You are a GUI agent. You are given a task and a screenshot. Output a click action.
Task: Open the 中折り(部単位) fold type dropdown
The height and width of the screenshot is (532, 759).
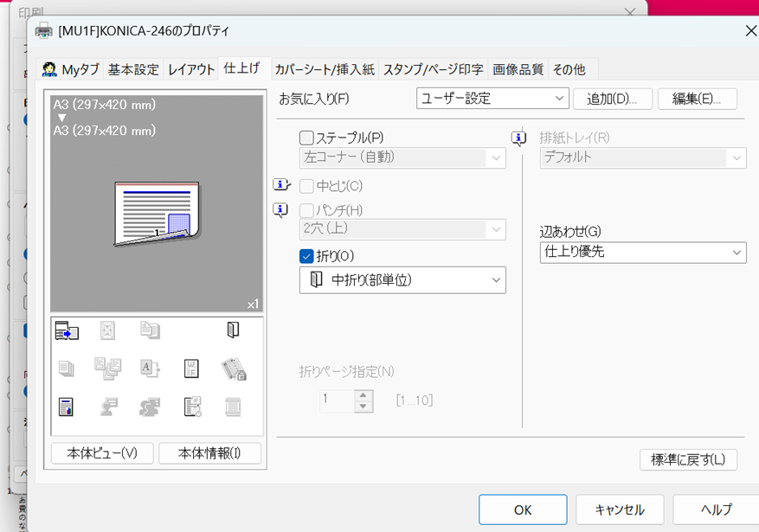[402, 280]
